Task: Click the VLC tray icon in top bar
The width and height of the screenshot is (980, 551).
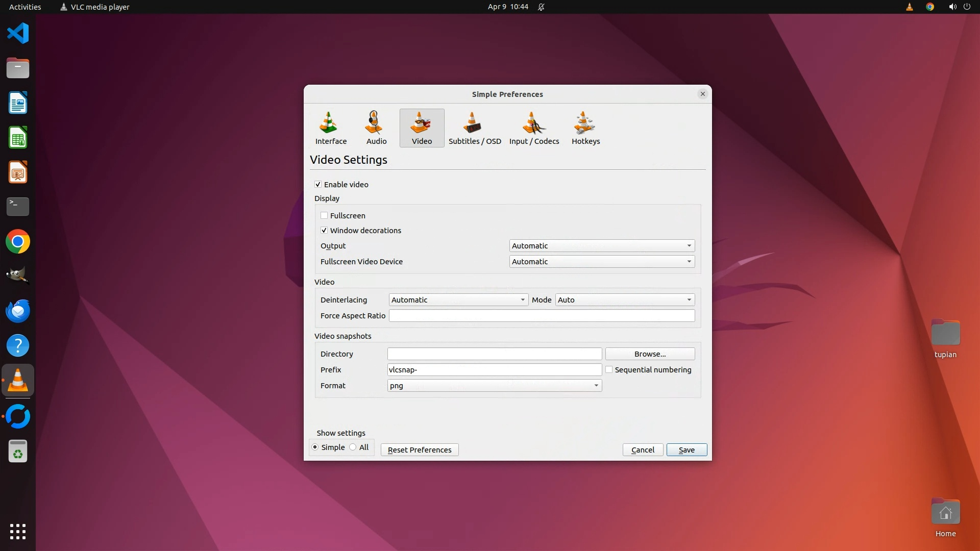Action: (909, 7)
